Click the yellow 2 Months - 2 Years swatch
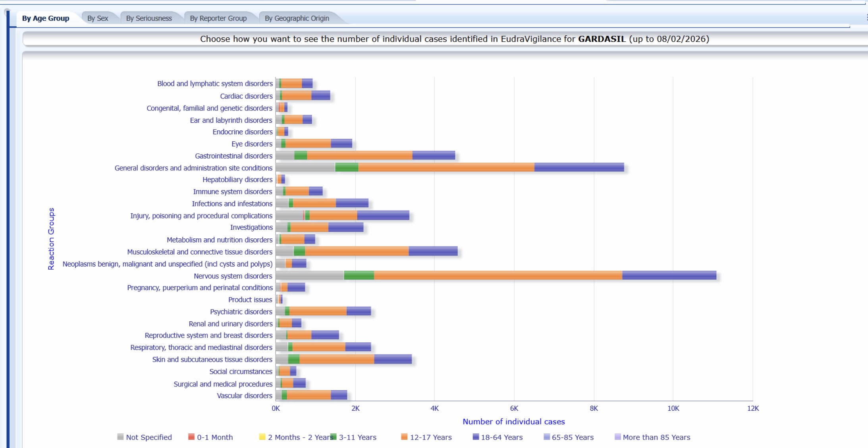The image size is (868, 448). (262, 437)
